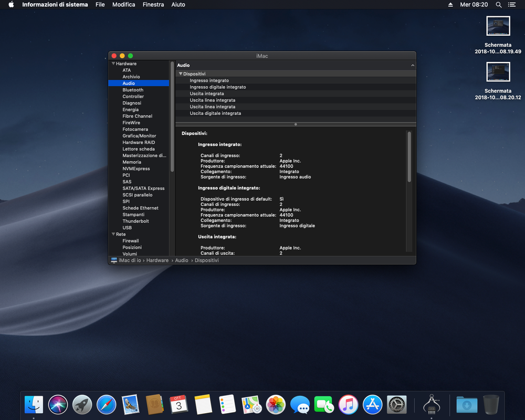Open Contacts book icon in Dock
Image resolution: width=525 pixels, height=420 pixels.
pyautogui.click(x=155, y=405)
